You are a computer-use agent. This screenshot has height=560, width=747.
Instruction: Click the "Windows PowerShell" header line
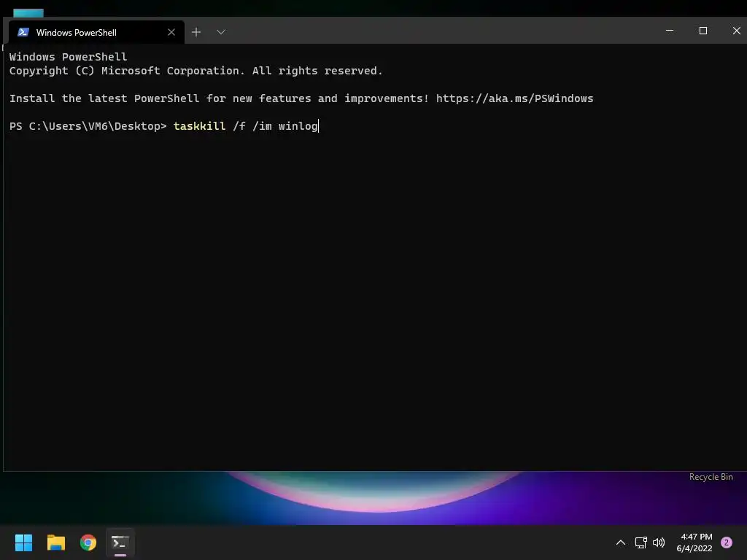[68, 57]
